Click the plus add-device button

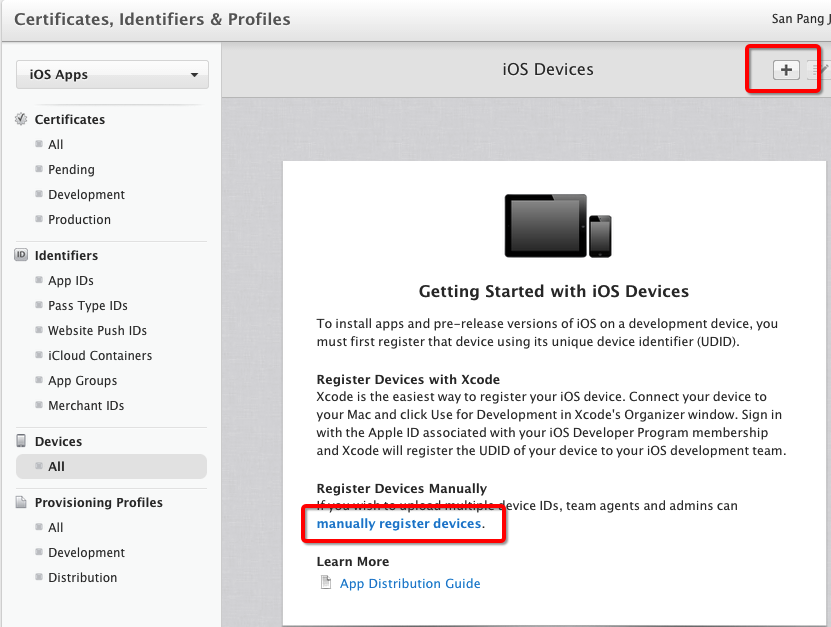coord(786,69)
